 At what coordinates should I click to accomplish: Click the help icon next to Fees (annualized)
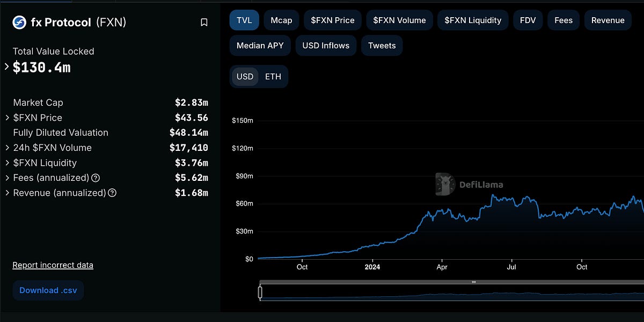[x=96, y=178]
